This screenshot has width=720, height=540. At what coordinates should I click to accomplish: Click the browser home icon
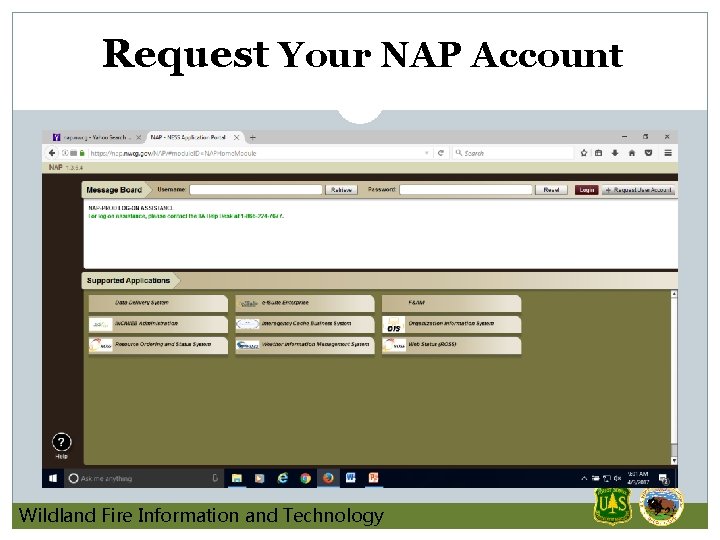pos(632,153)
